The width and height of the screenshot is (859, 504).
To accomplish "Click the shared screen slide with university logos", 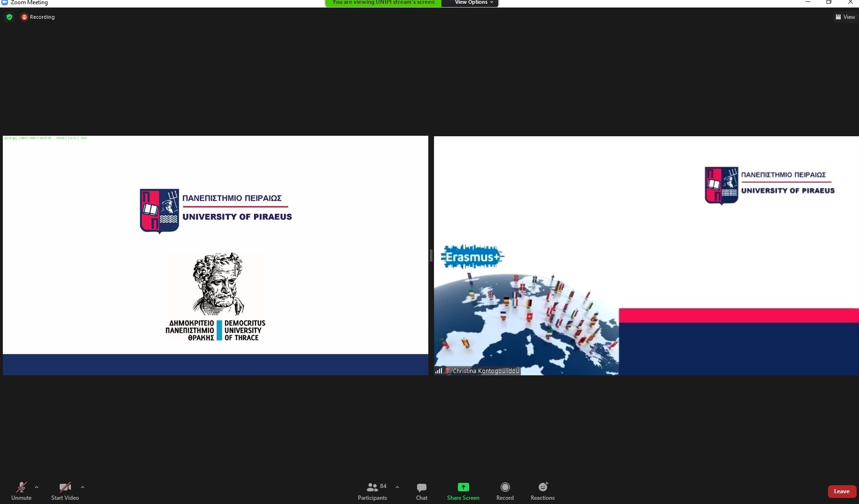I will tap(216, 255).
